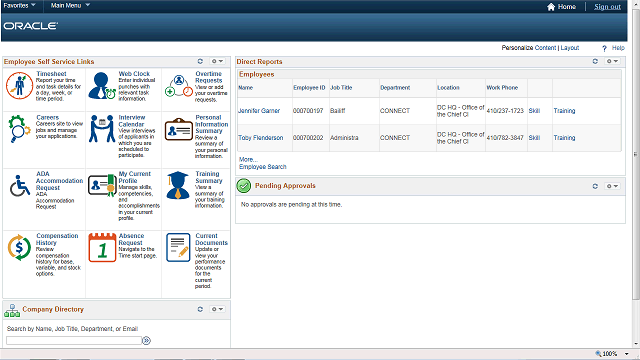Click the Company Directory search input field

click(x=74, y=340)
